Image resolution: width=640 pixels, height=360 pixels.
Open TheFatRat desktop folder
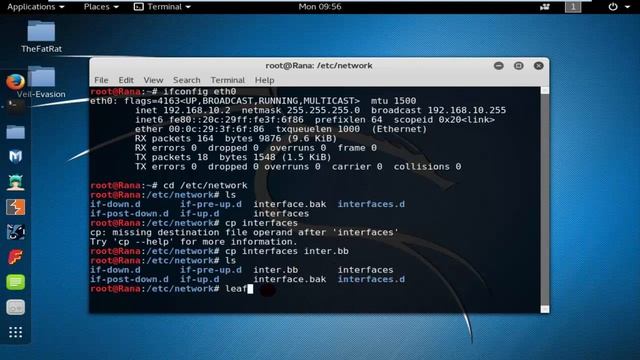[x=41, y=37]
